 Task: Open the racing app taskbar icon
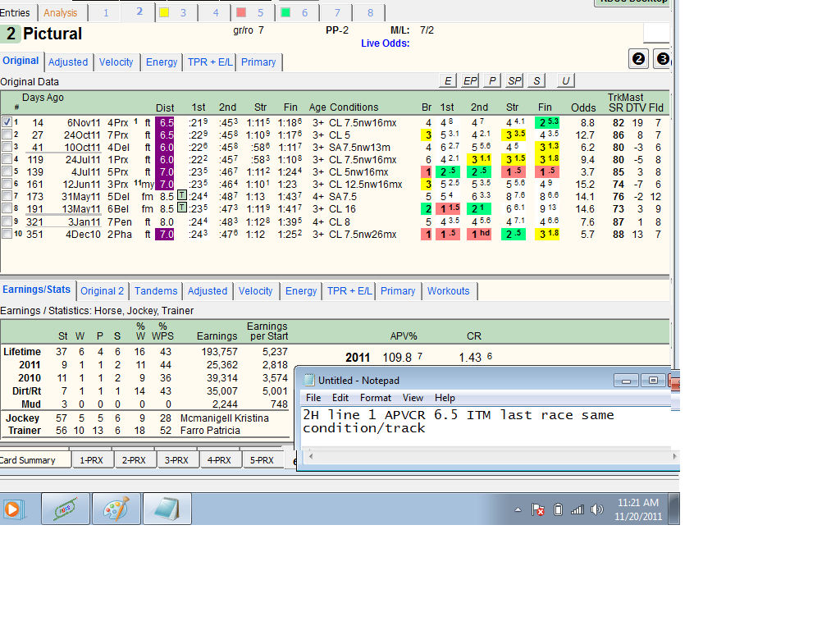tap(66, 509)
